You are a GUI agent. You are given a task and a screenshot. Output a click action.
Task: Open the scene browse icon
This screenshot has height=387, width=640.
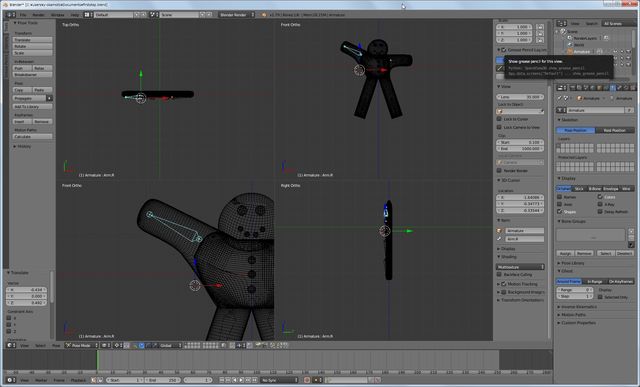tap(154, 15)
